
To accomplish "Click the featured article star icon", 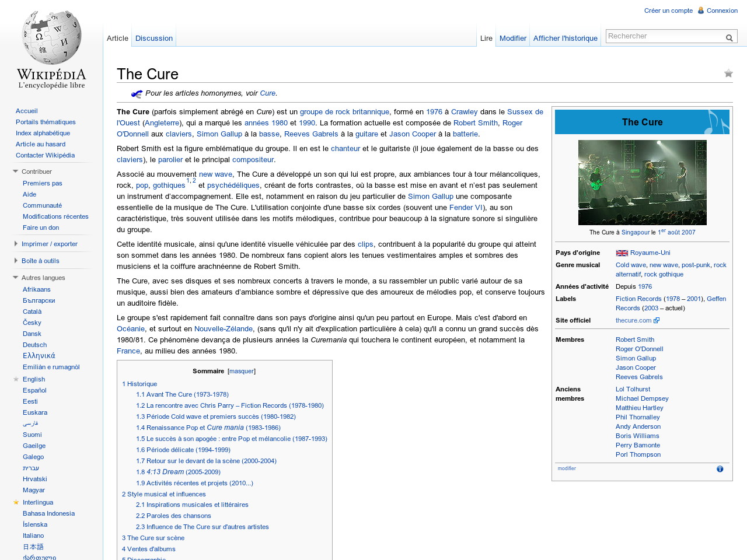I will click(728, 73).
